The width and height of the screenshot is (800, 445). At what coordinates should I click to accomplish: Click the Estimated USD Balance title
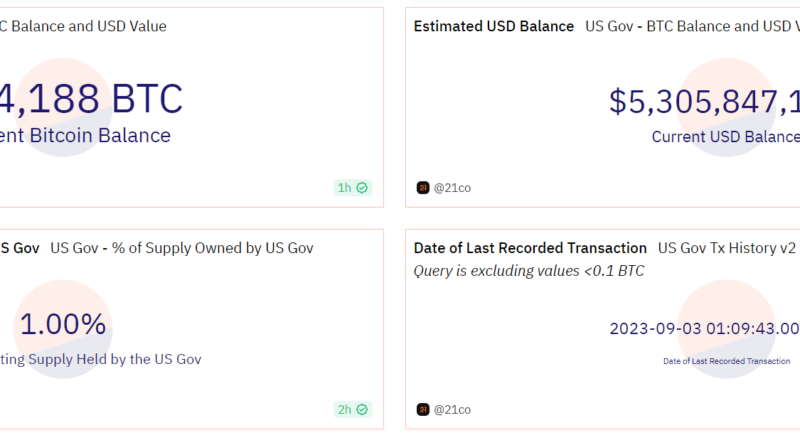[x=494, y=26]
